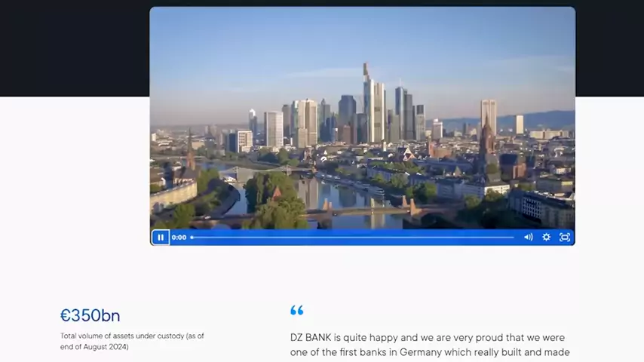The width and height of the screenshot is (644, 362).
Task: Click the blue quotation mark icon
Action: pos(296,311)
